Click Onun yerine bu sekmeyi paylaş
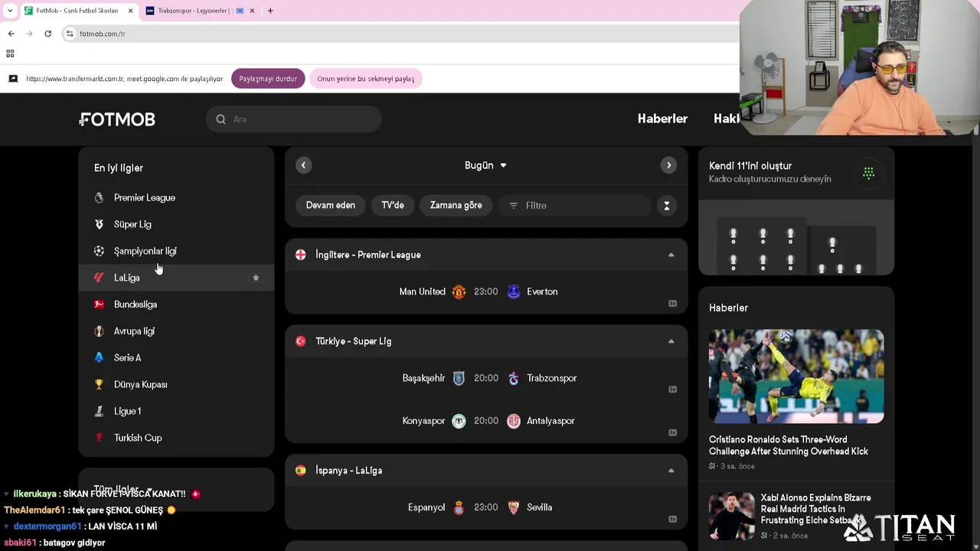 click(365, 79)
